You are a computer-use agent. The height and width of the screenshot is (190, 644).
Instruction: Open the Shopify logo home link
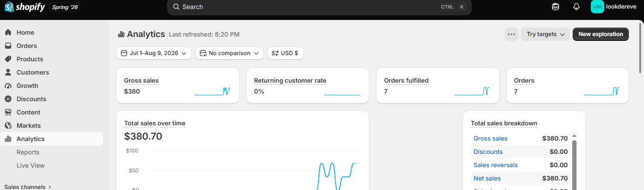tap(25, 7)
